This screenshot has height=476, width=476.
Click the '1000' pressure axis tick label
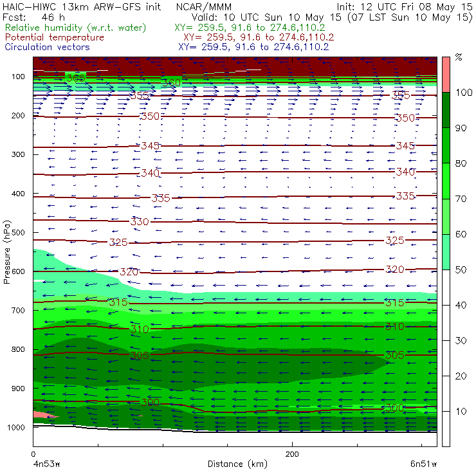(16, 427)
